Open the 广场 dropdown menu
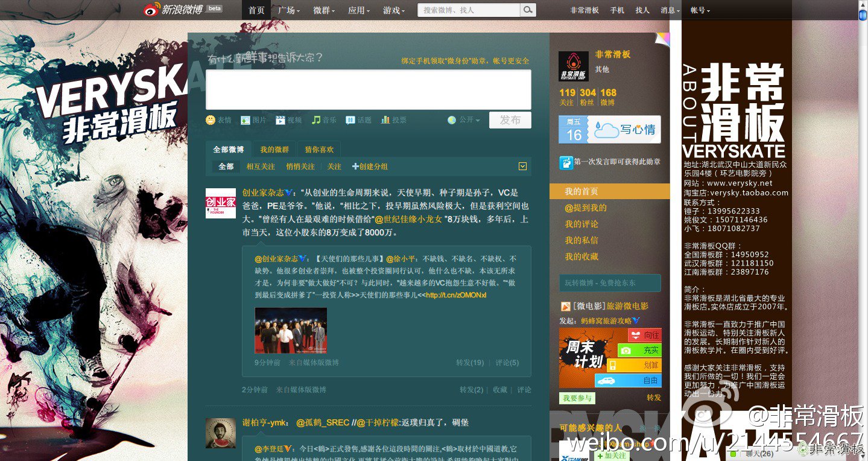Viewport: 868px width, 461px height. (x=289, y=10)
